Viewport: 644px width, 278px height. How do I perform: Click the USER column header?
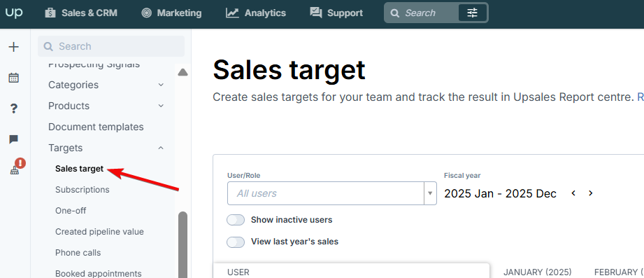coord(238,272)
